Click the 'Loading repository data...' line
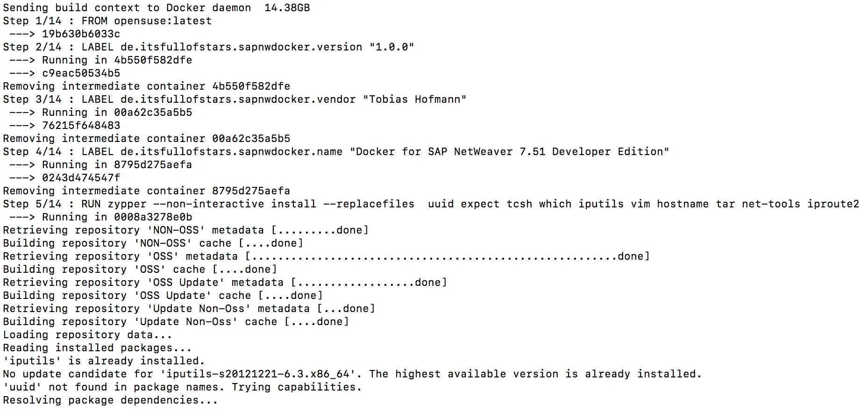The width and height of the screenshot is (868, 412). (x=87, y=335)
